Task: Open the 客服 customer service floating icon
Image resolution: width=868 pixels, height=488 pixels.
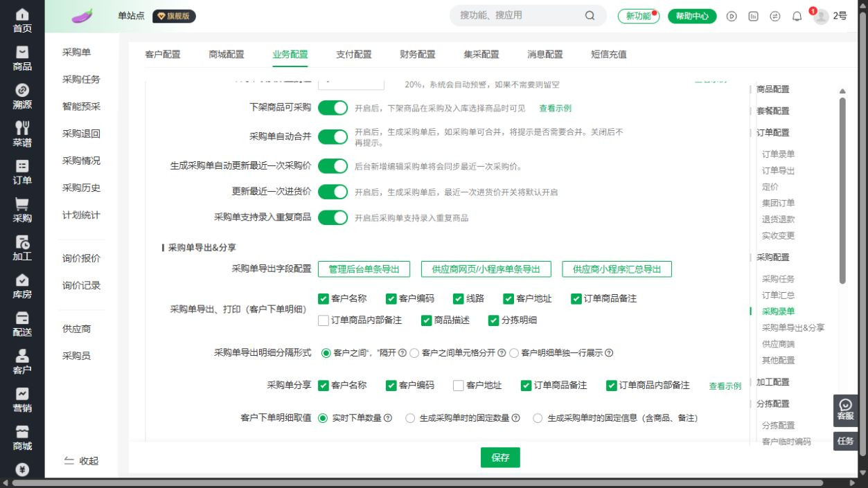Action: coord(845,410)
